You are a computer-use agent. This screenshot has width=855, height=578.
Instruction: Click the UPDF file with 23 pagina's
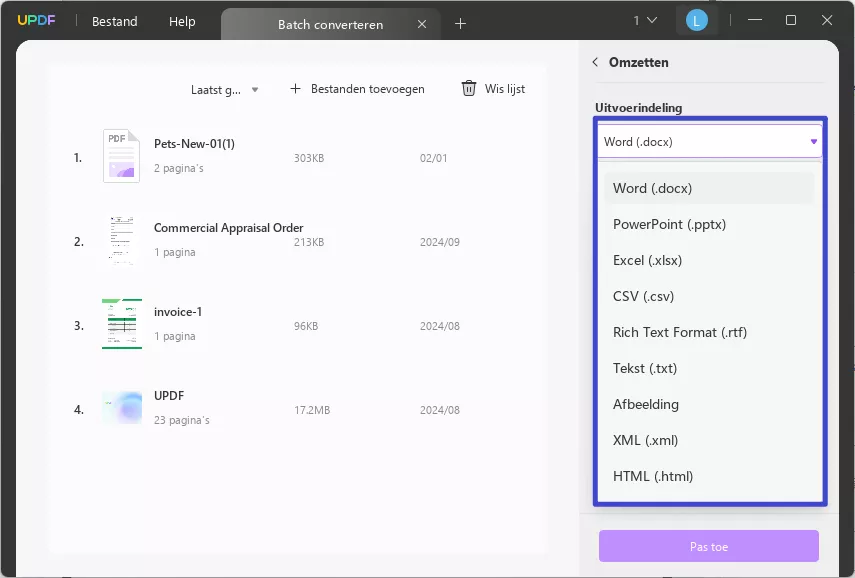tap(121, 408)
